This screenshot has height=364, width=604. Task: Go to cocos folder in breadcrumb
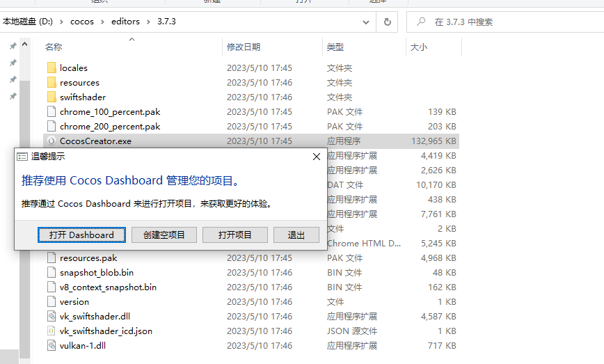[x=82, y=22]
